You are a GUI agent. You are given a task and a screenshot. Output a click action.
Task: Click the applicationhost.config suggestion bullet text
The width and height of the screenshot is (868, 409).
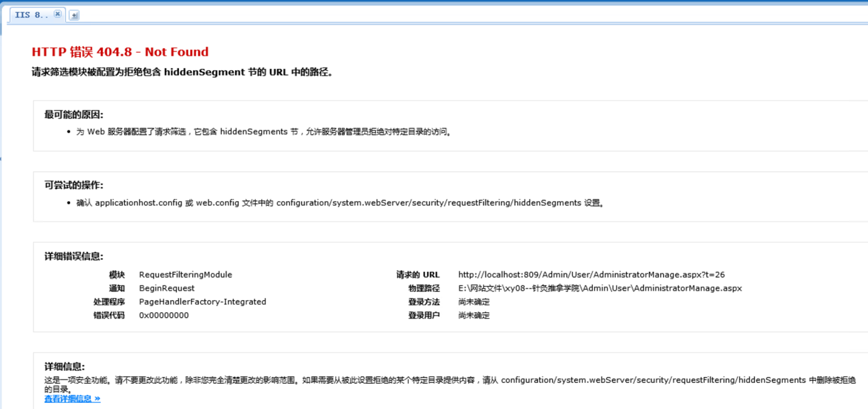pos(341,203)
